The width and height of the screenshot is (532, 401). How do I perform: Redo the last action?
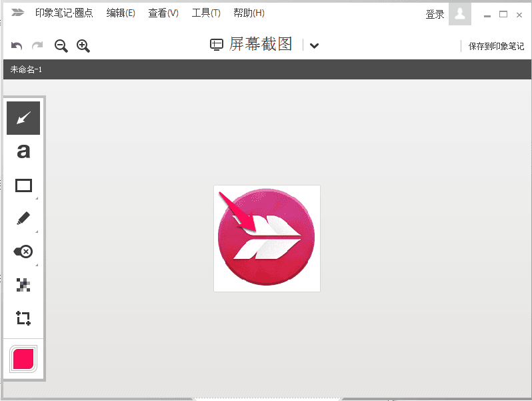[37, 45]
